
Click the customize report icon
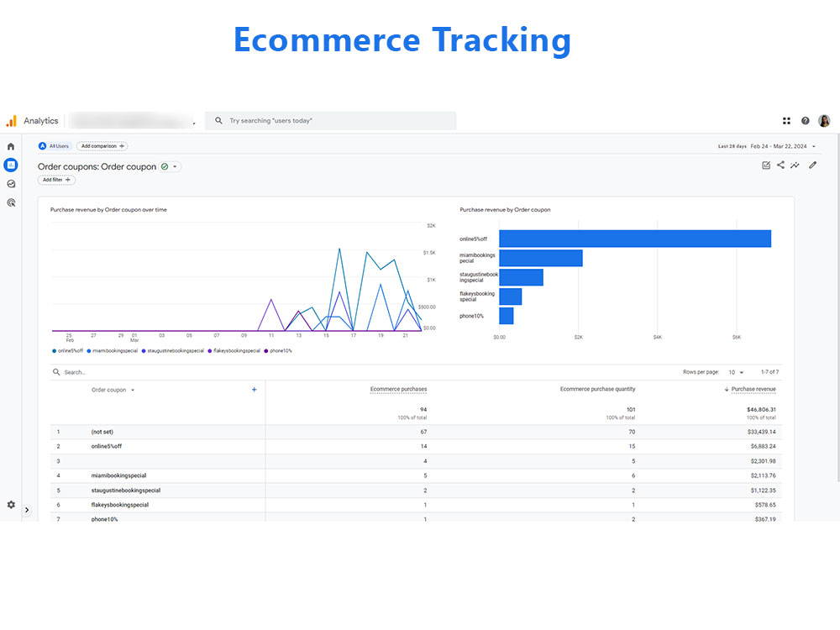766,165
